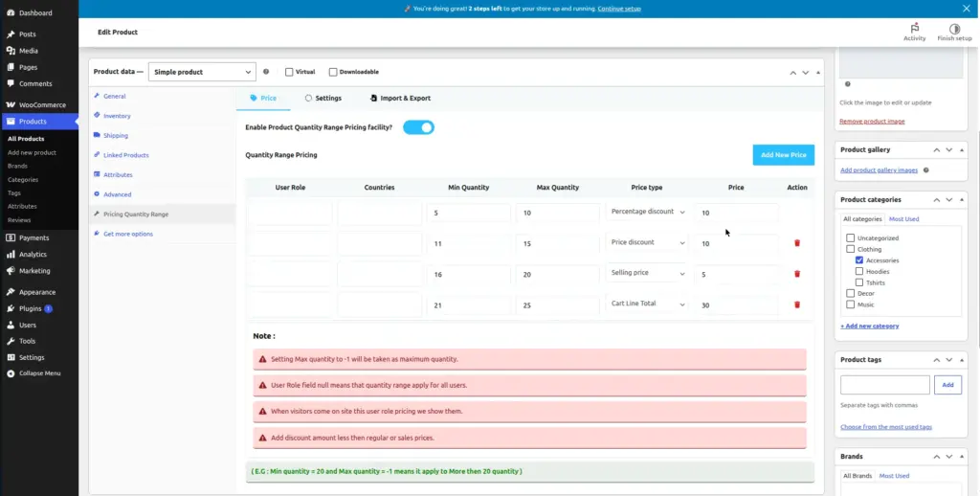The width and height of the screenshot is (980, 496).
Task: Delete the 21 to 25 quantity row
Action: point(797,304)
